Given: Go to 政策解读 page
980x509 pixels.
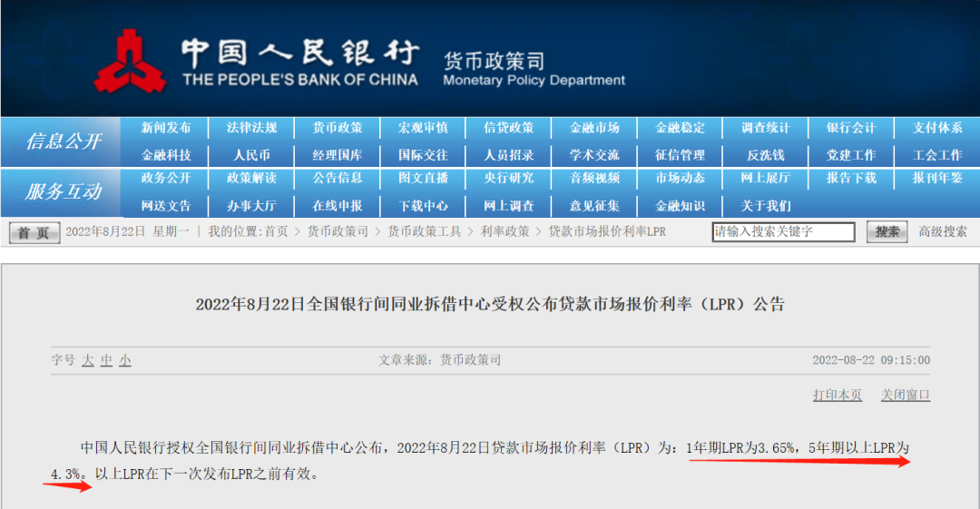Looking at the screenshot, I should [x=251, y=178].
